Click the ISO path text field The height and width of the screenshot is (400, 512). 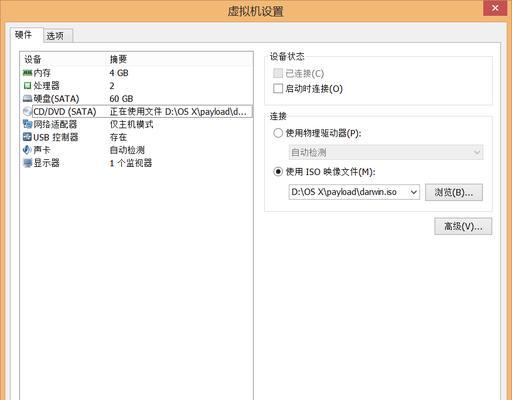click(x=349, y=192)
